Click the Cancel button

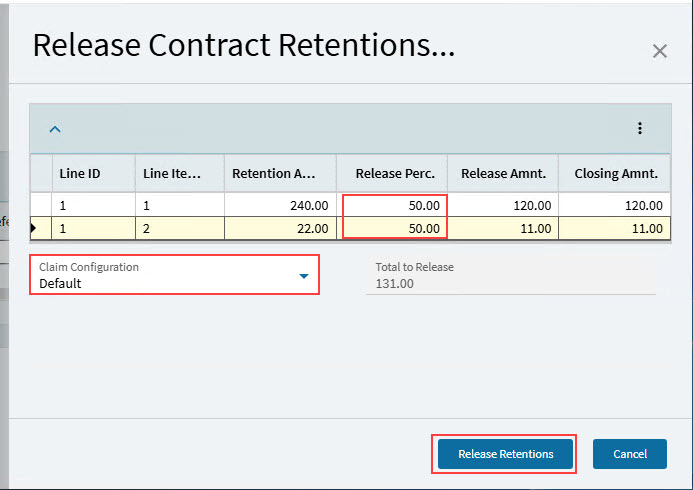point(630,454)
